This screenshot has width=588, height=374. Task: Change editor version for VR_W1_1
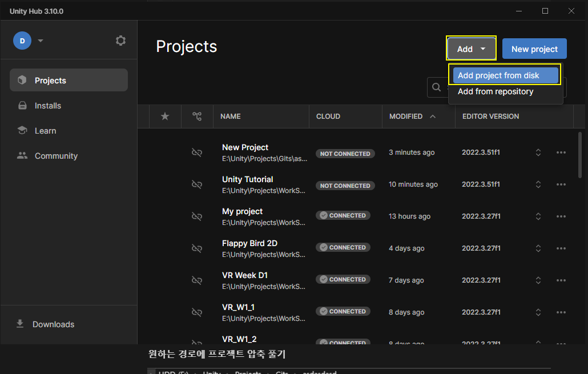(538, 312)
